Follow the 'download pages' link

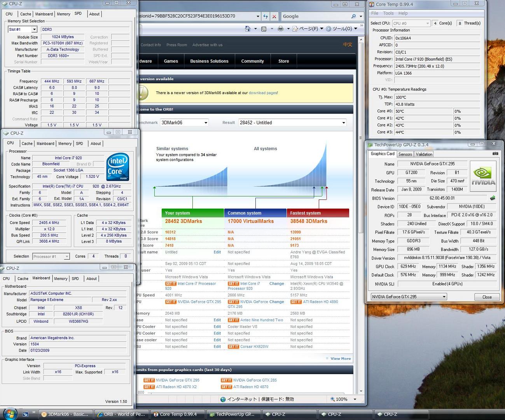(263, 93)
